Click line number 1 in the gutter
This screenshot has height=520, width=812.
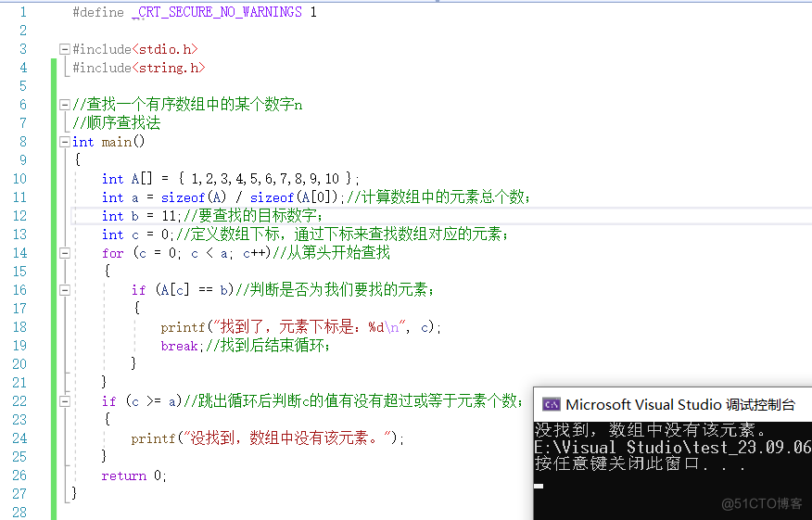[23, 12]
